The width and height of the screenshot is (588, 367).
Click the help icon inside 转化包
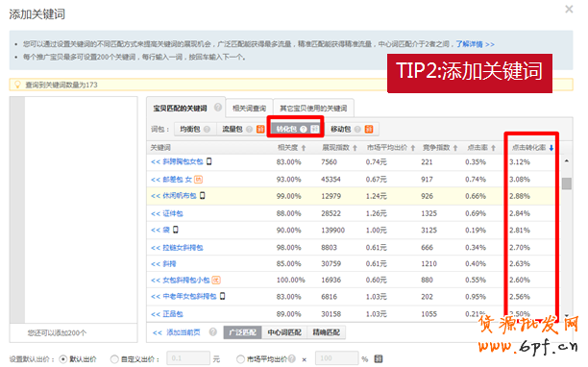click(x=304, y=130)
